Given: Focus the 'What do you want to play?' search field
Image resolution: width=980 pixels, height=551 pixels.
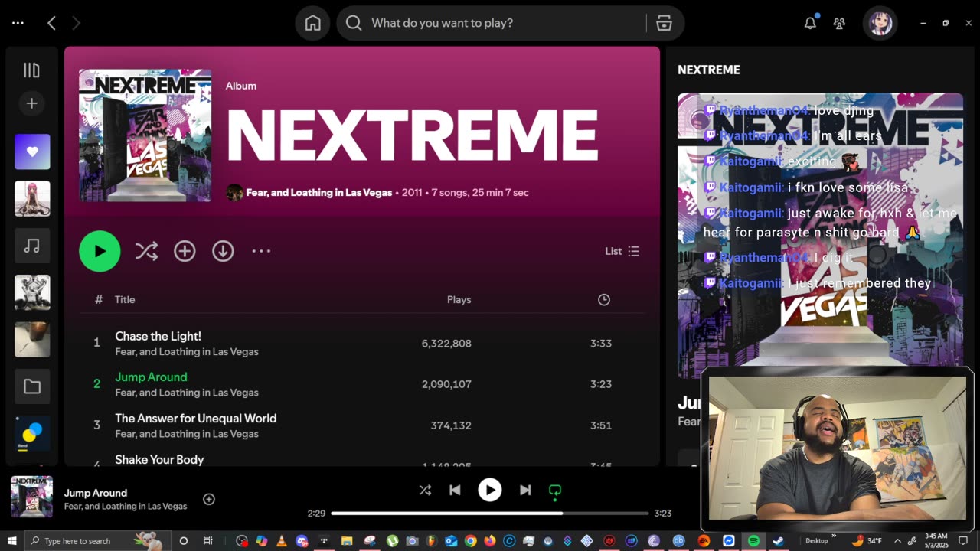Looking at the screenshot, I should 505,23.
